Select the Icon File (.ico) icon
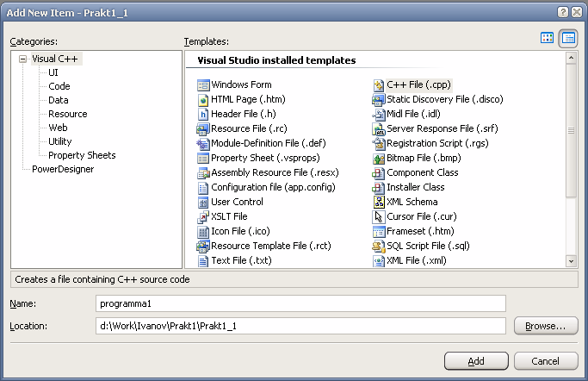Image resolution: width=588 pixels, height=381 pixels. click(203, 232)
